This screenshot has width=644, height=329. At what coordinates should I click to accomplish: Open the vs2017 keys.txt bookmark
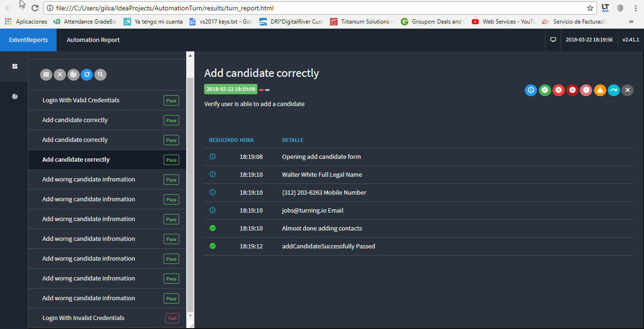221,22
